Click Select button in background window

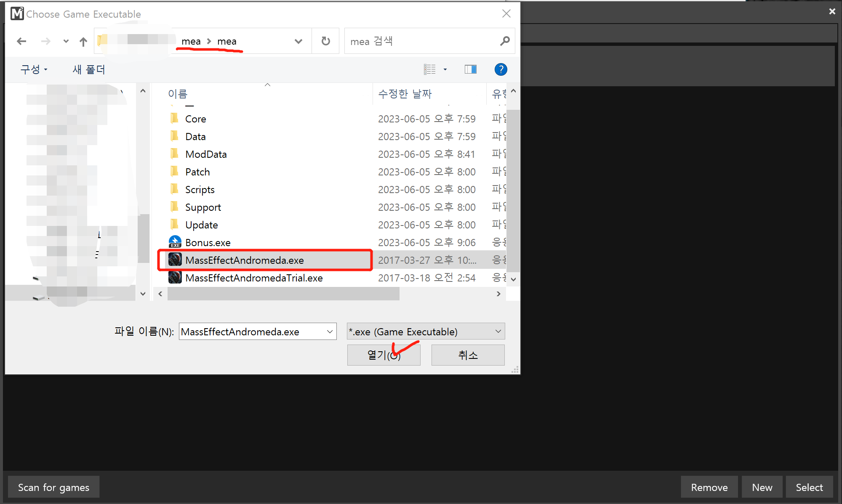click(x=809, y=487)
